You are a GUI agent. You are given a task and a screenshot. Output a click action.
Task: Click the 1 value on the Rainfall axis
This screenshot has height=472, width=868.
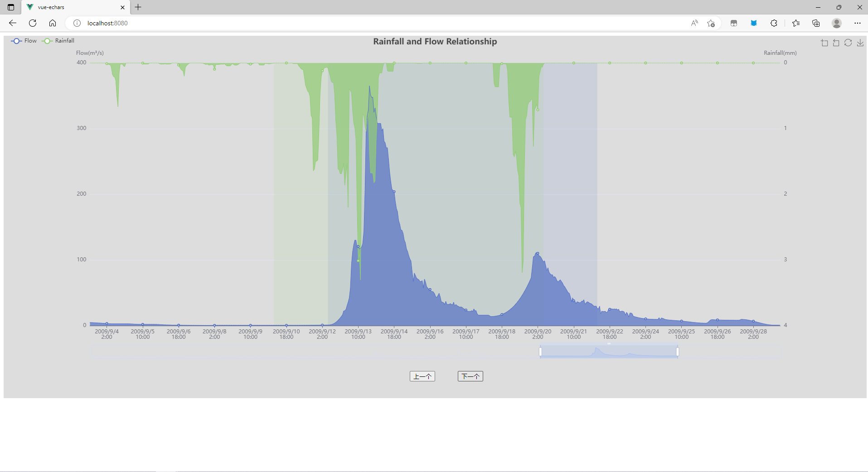[786, 128]
